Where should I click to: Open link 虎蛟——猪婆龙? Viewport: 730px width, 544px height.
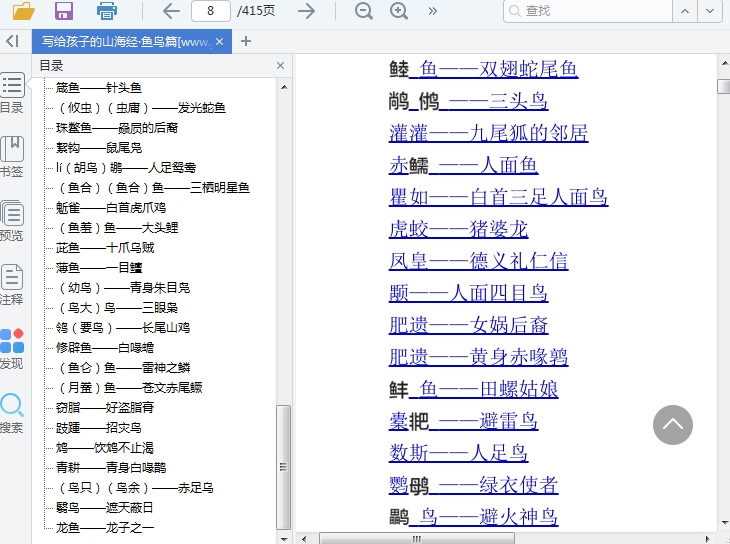click(x=459, y=229)
